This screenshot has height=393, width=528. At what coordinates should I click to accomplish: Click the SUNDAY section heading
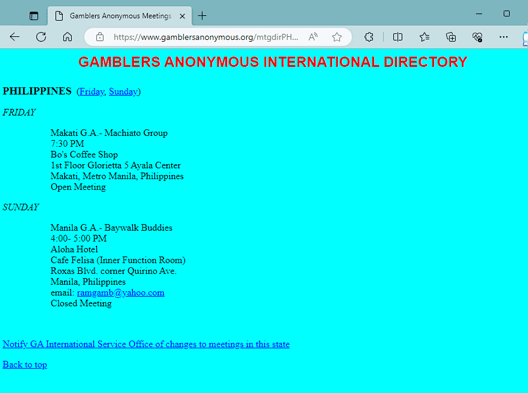21,207
